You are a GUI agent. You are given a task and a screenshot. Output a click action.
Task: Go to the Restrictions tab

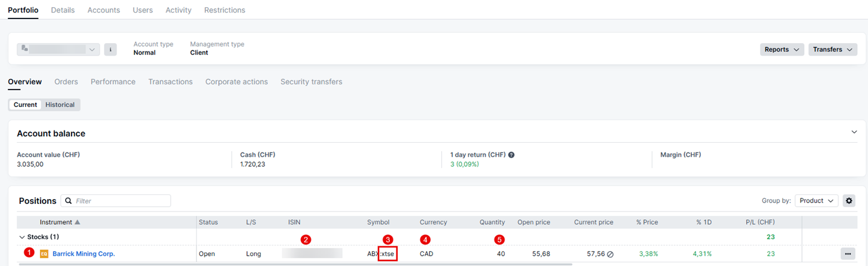point(224,10)
